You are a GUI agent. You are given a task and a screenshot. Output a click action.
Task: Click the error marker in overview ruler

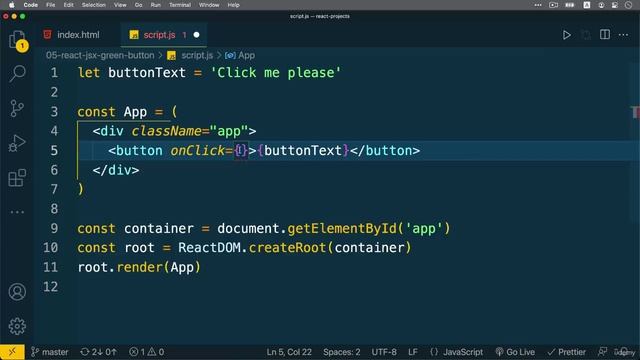pos(635,111)
